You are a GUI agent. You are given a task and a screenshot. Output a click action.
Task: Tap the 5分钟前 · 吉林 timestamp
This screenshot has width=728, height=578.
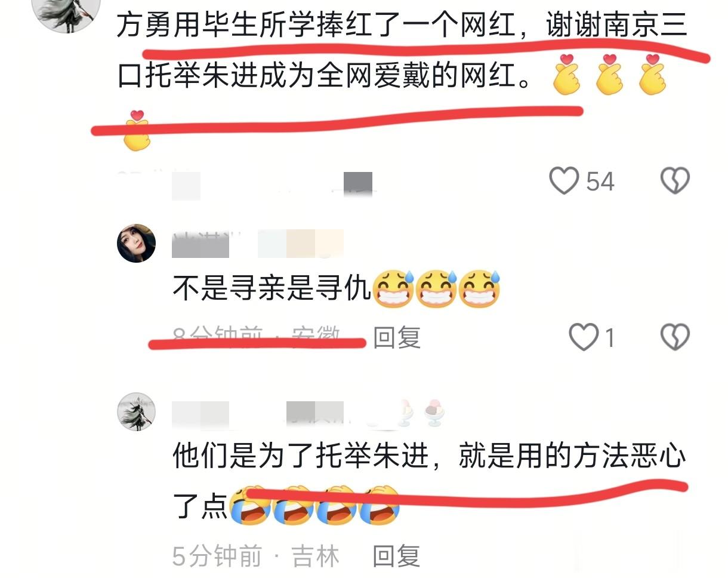[x=256, y=557]
